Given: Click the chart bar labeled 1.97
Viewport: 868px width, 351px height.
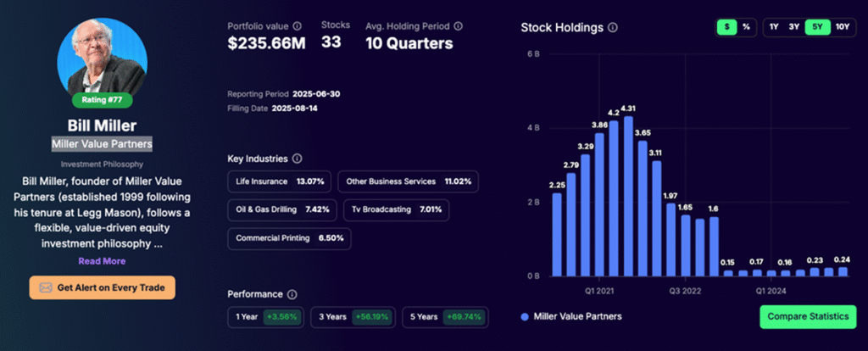Looking at the screenshot, I should 671,240.
